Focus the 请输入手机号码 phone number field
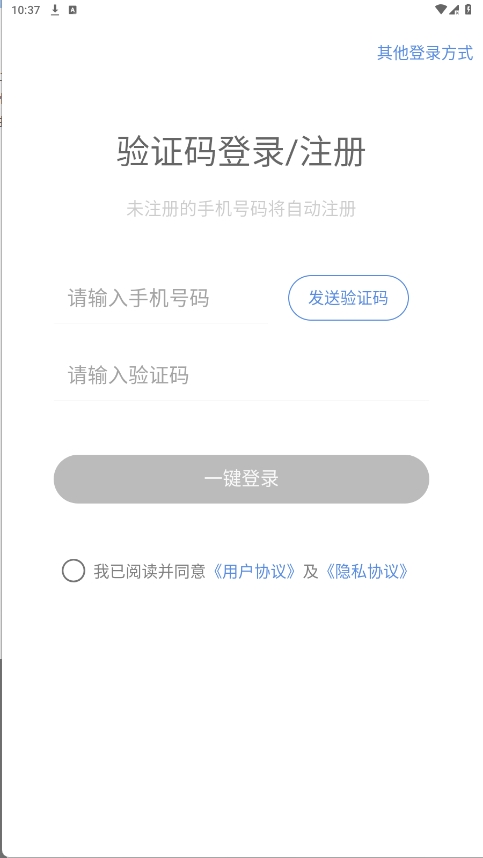Screen dimensions: 483x858 click(x=161, y=299)
